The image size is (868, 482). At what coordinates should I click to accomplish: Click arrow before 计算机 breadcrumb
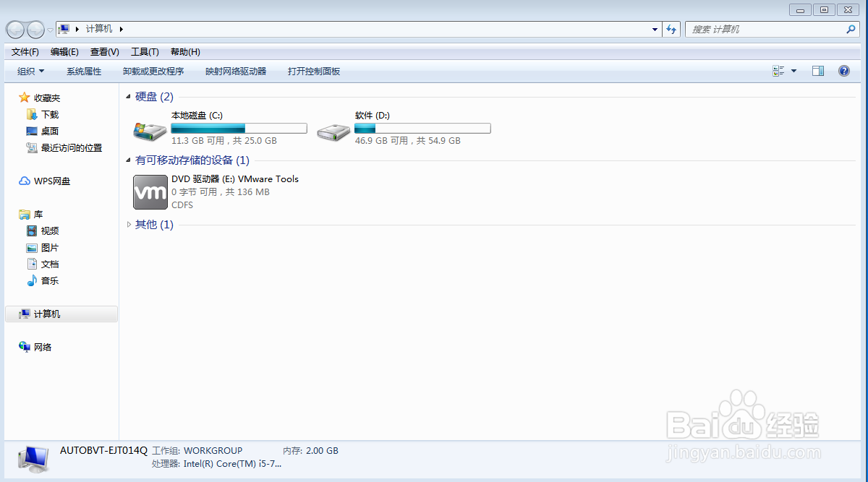coord(77,29)
